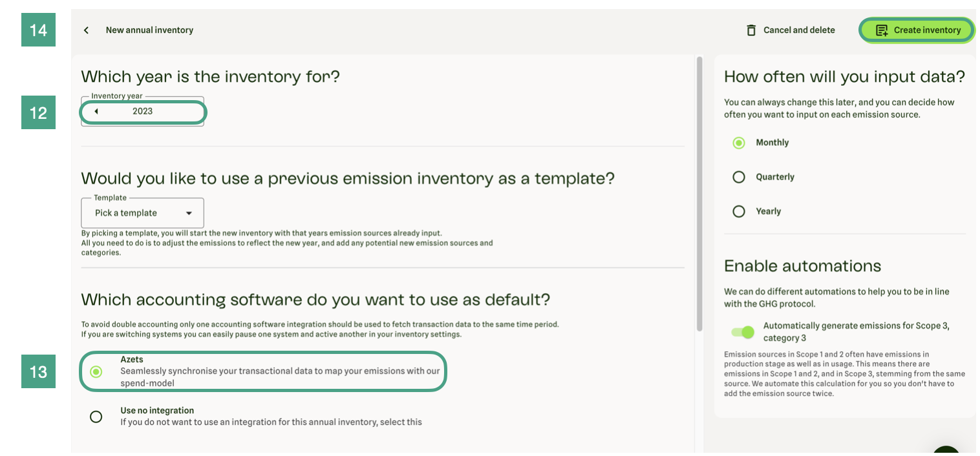Click the inventory year value 2023
This screenshot has height=456, width=980.
(x=143, y=111)
